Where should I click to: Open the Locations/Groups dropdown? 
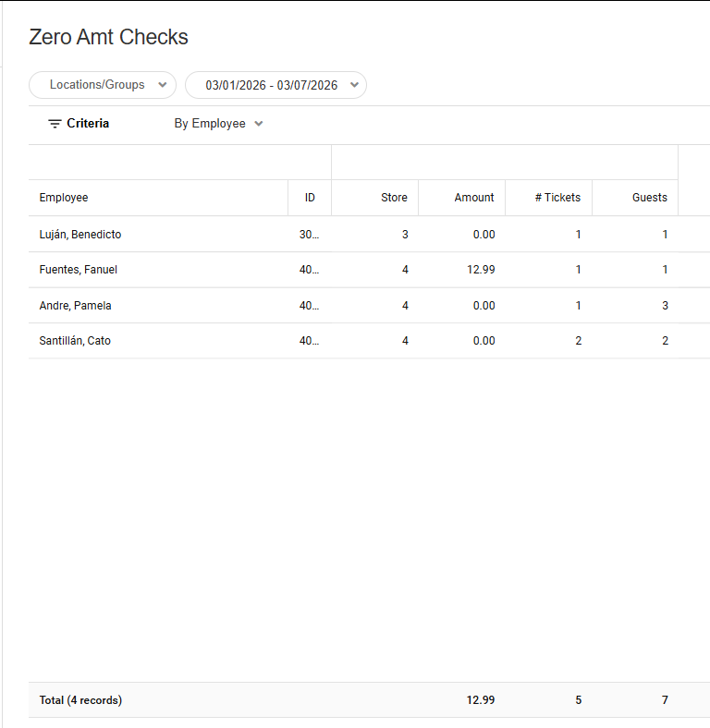tap(103, 85)
